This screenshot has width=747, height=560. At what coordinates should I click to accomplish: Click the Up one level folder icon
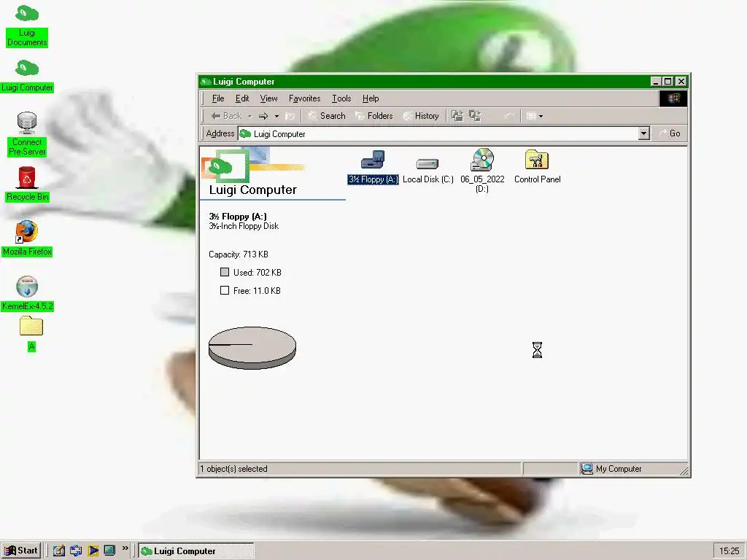click(x=290, y=116)
